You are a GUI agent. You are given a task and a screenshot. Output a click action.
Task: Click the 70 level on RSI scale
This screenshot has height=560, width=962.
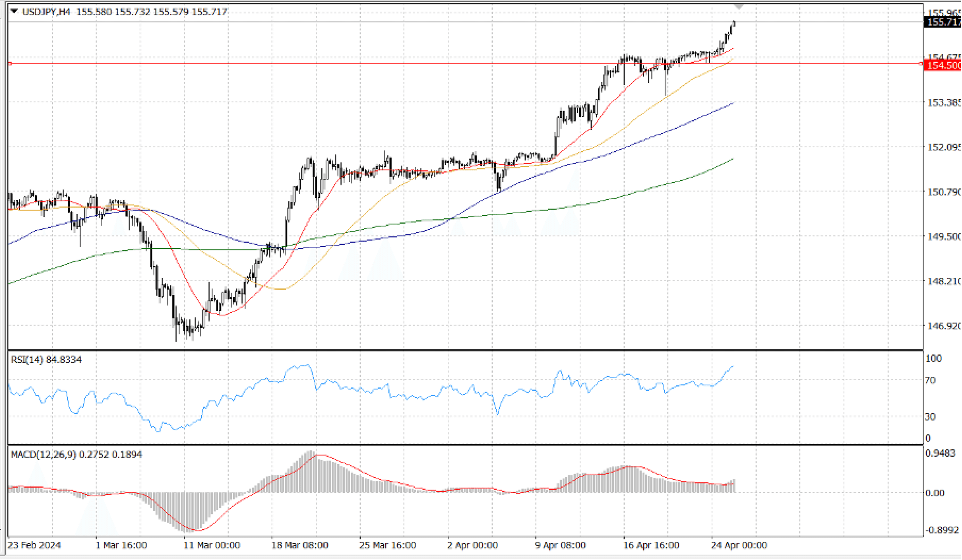coord(930,380)
